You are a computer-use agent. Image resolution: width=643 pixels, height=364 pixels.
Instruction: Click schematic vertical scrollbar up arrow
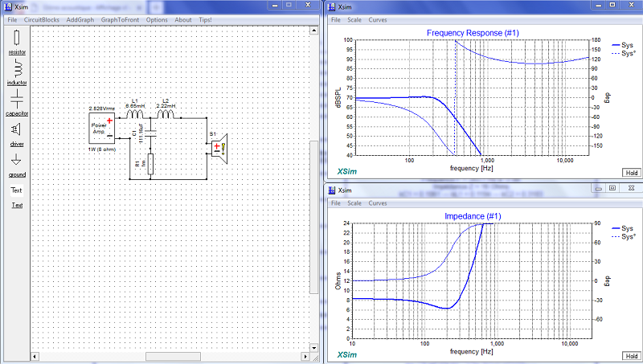tap(313, 31)
